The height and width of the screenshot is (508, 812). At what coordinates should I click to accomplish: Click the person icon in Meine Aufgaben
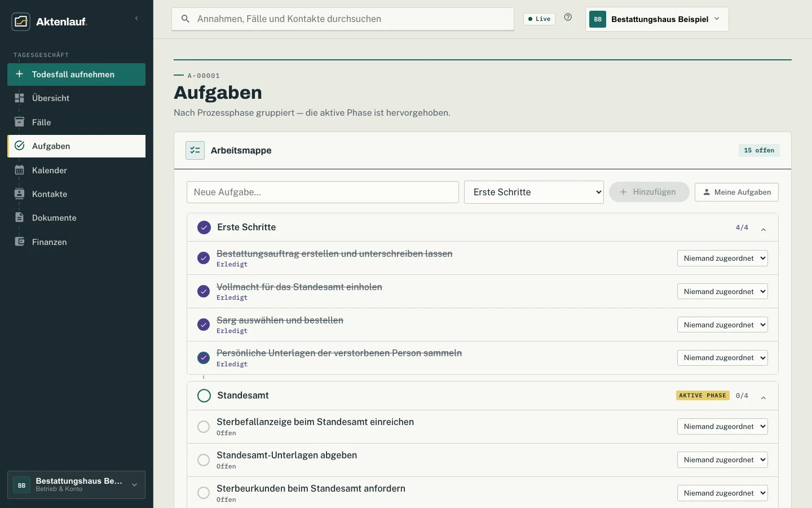tap(707, 192)
